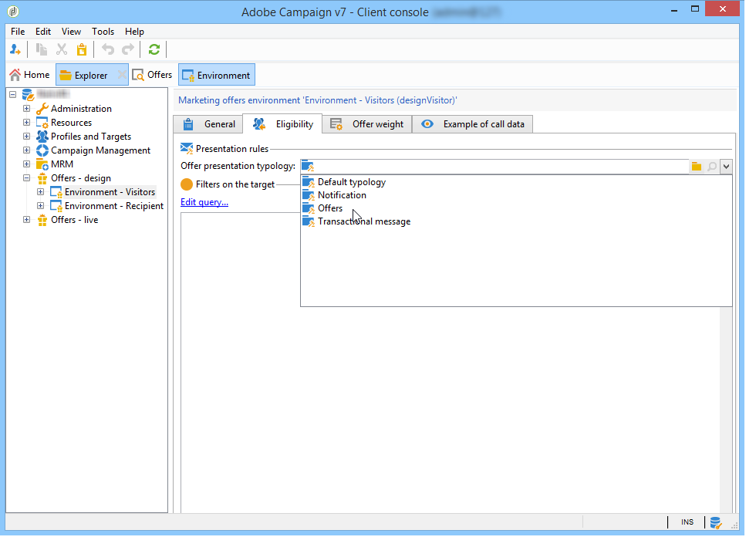Screen dimensions: 756x547
Task: Select the MRM folder
Action: (62, 164)
